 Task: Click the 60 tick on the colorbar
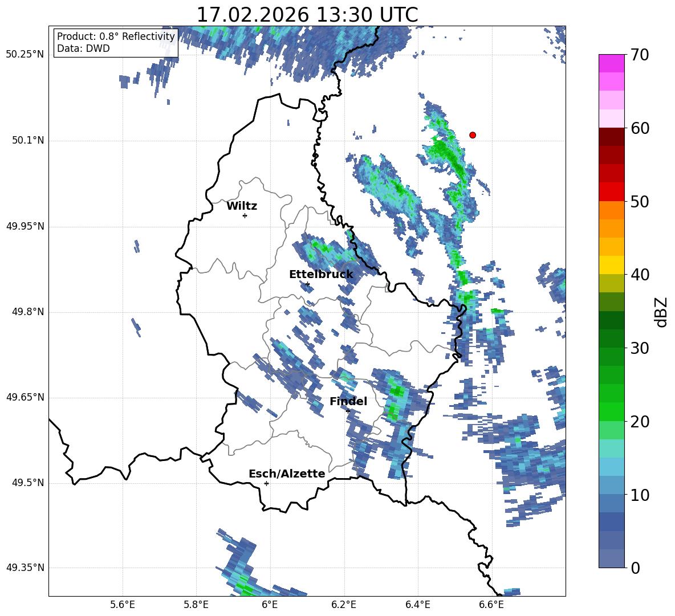click(639, 128)
